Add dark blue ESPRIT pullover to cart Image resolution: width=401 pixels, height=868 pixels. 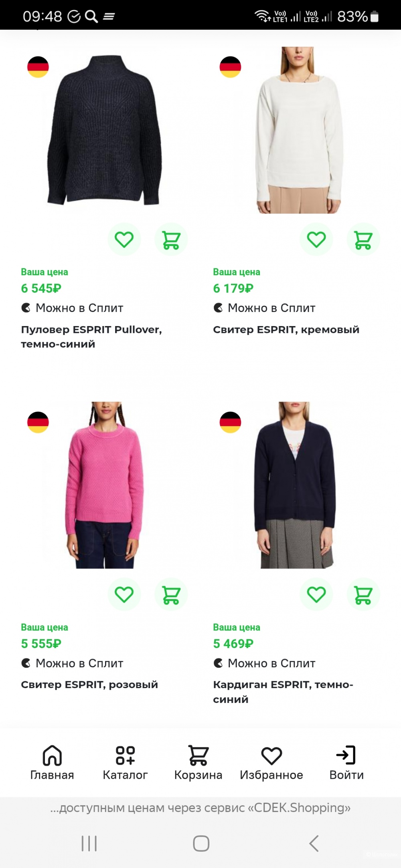click(x=171, y=240)
